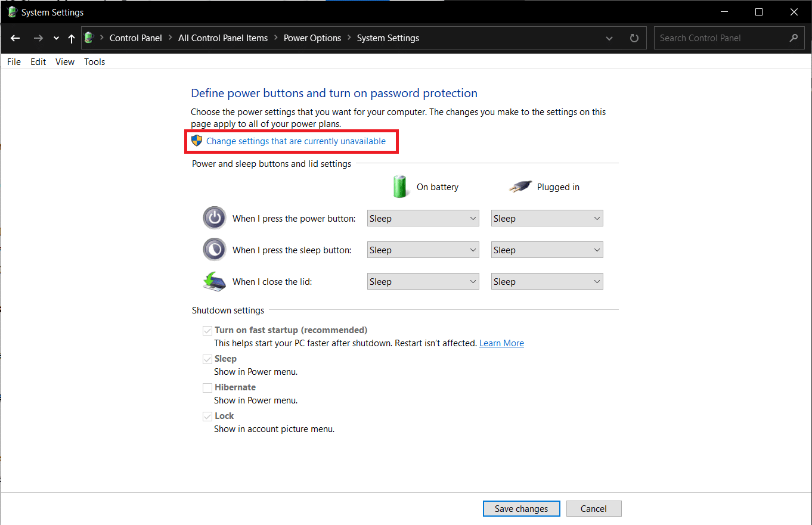Expand the address bar history dropdown

[609, 38]
